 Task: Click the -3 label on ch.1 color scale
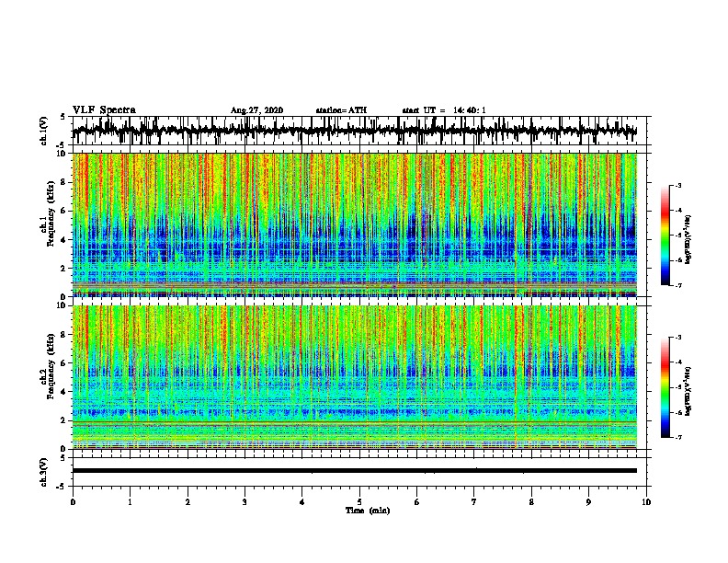[677, 186]
